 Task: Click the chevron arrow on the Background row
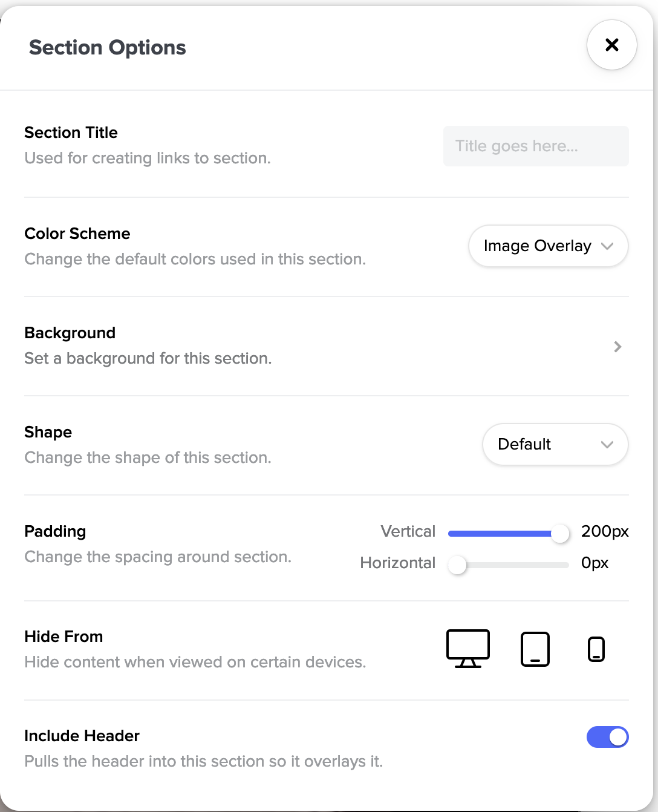coord(617,347)
